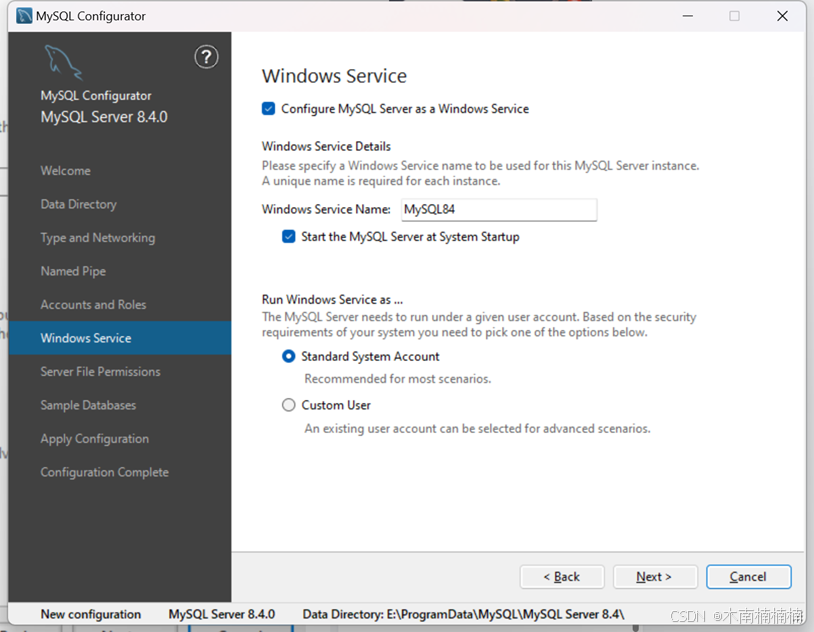The image size is (814, 632).
Task: Go to the Sample Databases step
Action: click(88, 405)
